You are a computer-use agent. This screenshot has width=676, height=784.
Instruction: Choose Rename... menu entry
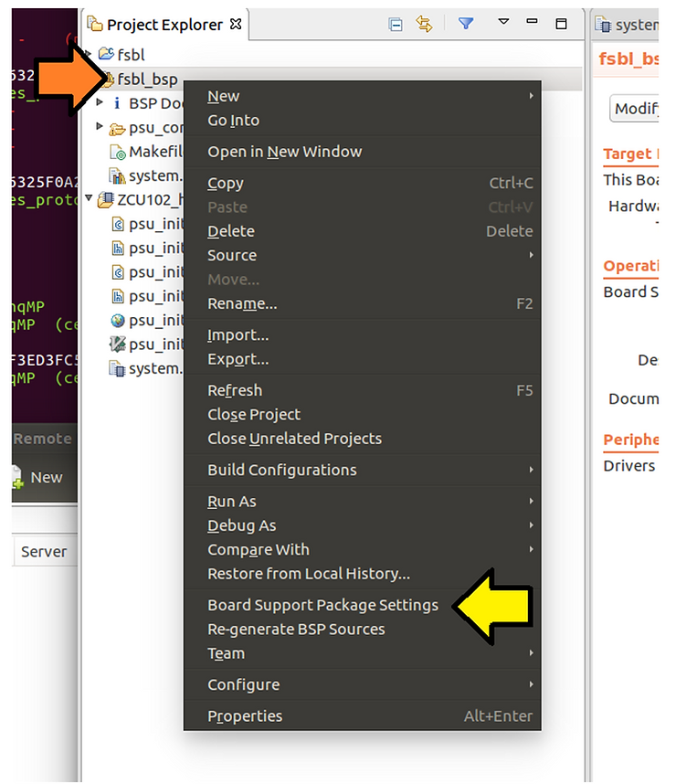pos(363,303)
